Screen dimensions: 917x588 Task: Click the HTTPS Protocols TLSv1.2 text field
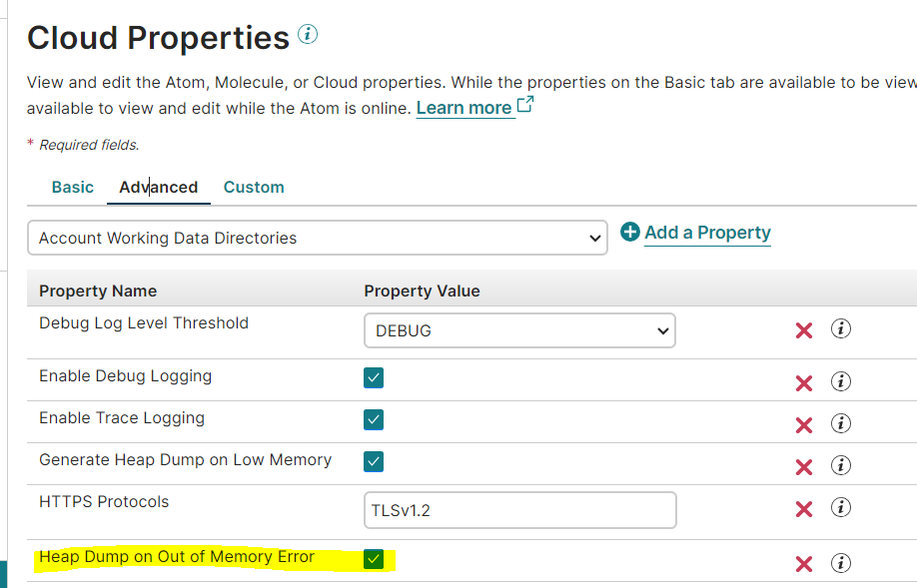click(520, 510)
